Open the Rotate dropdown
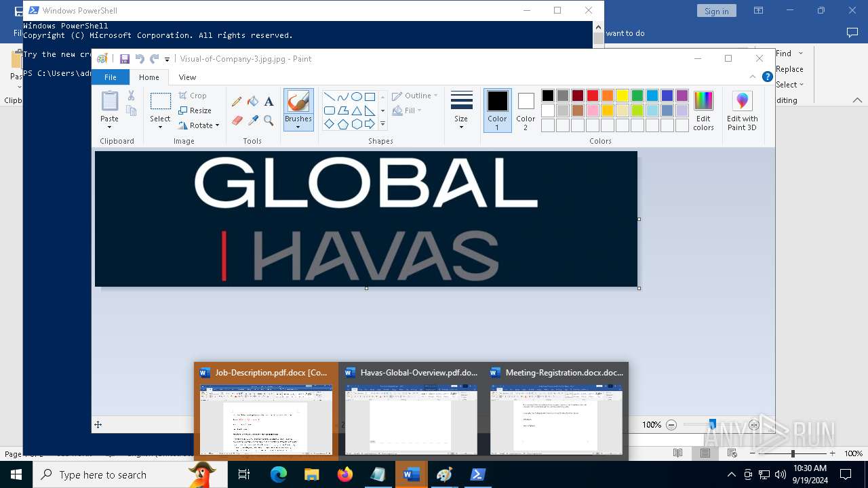The height and width of the screenshot is (488, 868). (x=199, y=125)
